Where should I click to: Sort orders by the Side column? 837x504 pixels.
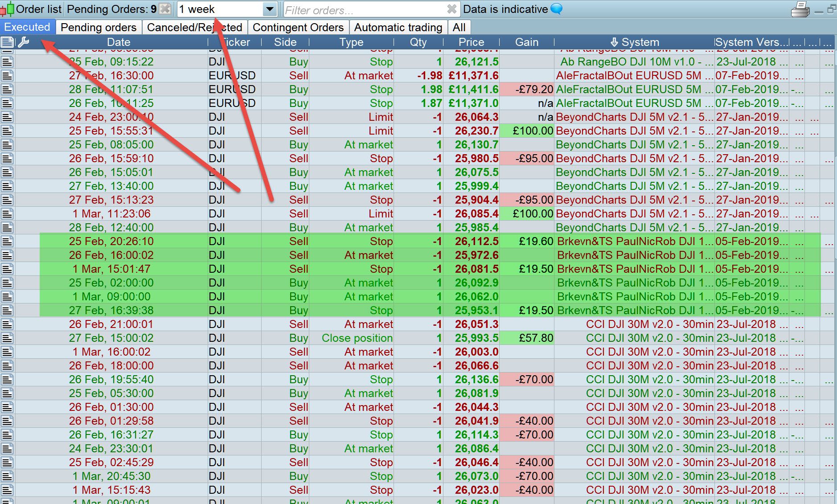(x=285, y=42)
